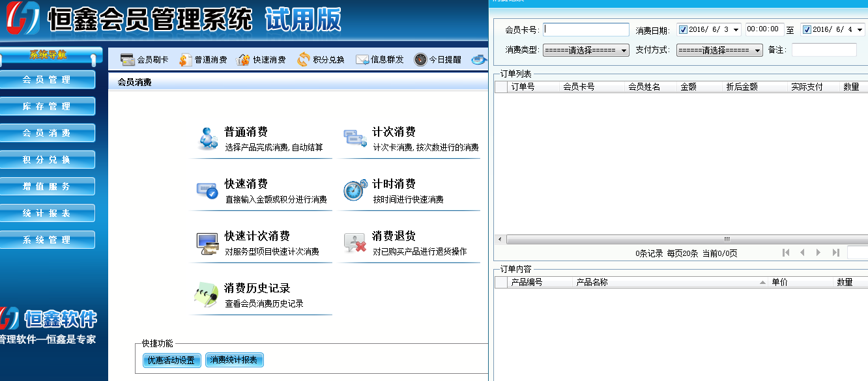This screenshot has width=868, height=381.
Task: Click the 快速消费 toolbar label
Action: [269, 60]
